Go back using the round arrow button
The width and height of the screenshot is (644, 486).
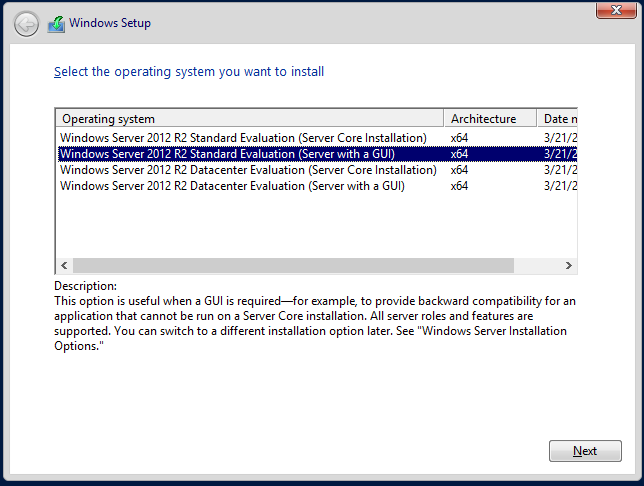tap(26, 24)
